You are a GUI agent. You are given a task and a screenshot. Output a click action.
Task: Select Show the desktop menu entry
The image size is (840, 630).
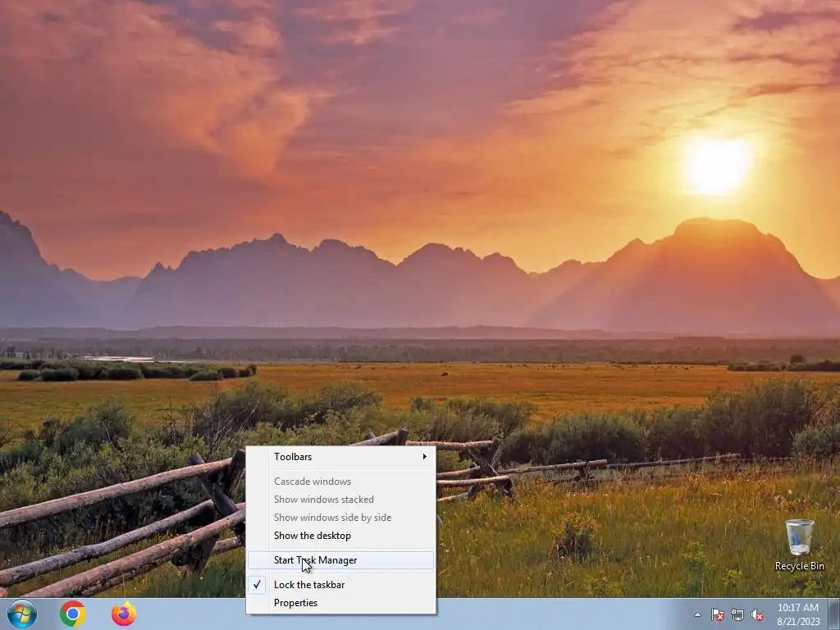(340, 535)
